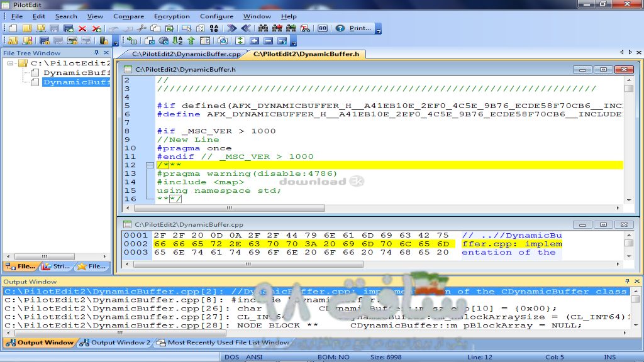Switch to hex mode via the 0A/10 icon
This screenshot has height=362, width=644.
(214, 28)
